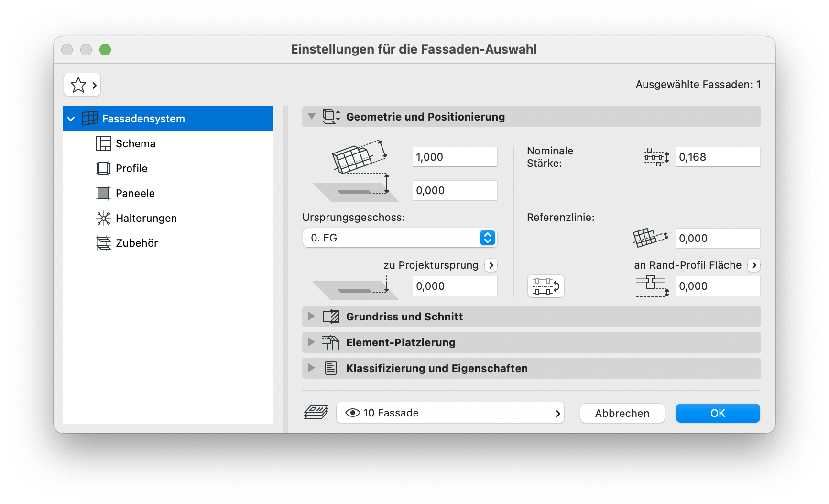
Task: Expand the Element-Platzierung panel
Action: tap(312, 342)
